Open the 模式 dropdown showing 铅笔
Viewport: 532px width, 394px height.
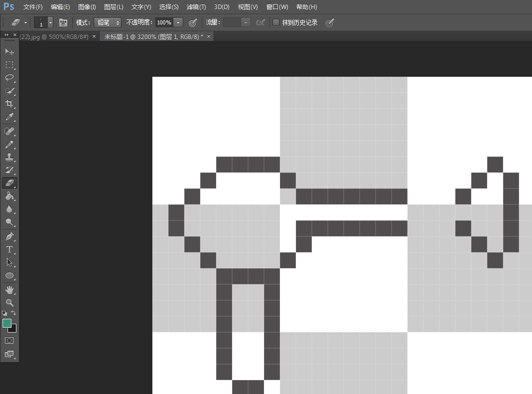coord(108,23)
